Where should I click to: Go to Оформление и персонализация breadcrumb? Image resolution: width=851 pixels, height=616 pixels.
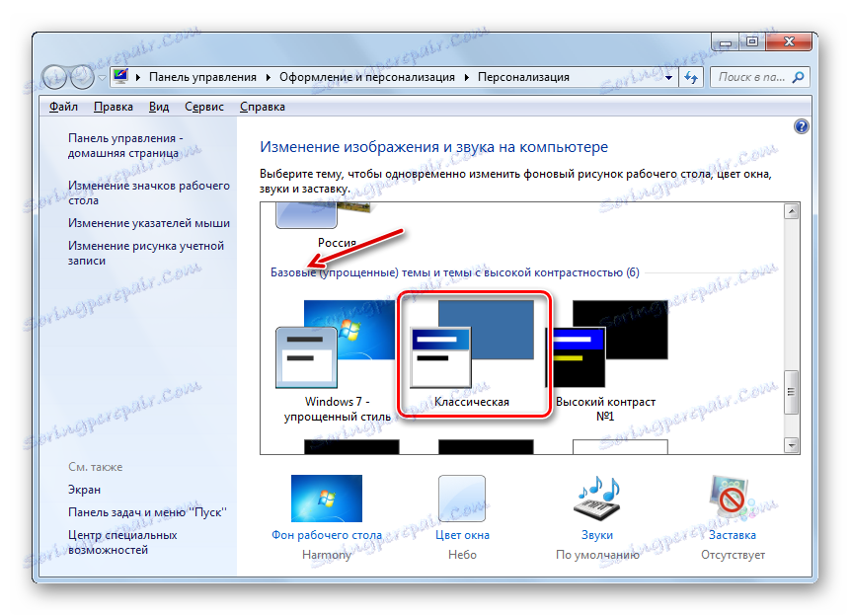[367, 77]
